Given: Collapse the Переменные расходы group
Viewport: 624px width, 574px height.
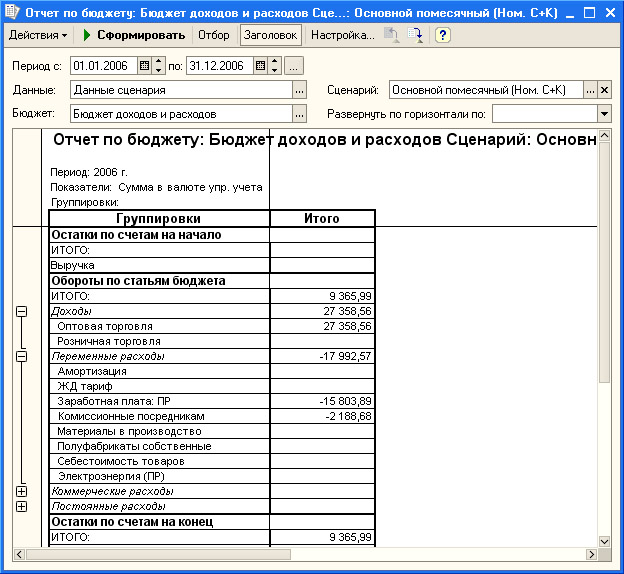Looking at the screenshot, I should [21, 356].
